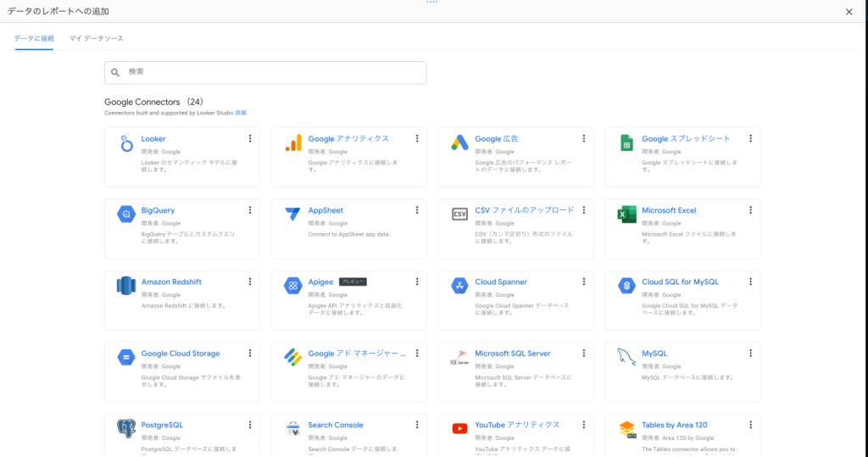Click the Cloud SQL for MySQL icon
868x457 pixels.
(626, 285)
